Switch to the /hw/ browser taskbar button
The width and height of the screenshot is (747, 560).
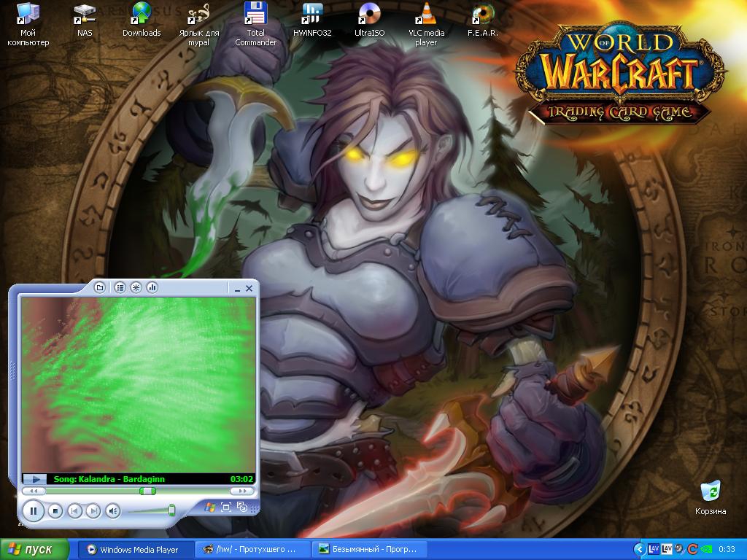point(253,550)
